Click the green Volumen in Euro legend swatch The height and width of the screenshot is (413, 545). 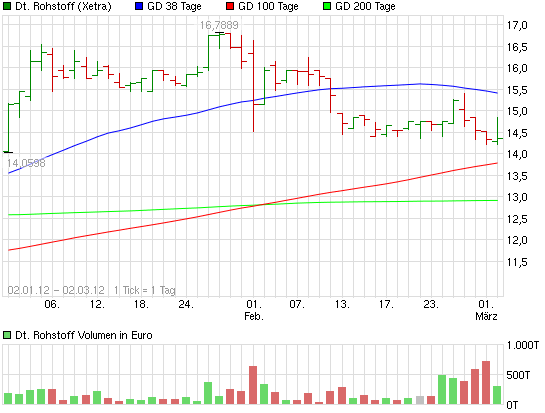(x=7, y=335)
